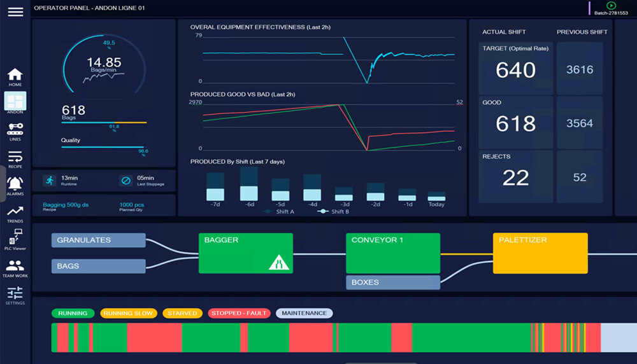Go to Home in sidebar

coord(15,75)
